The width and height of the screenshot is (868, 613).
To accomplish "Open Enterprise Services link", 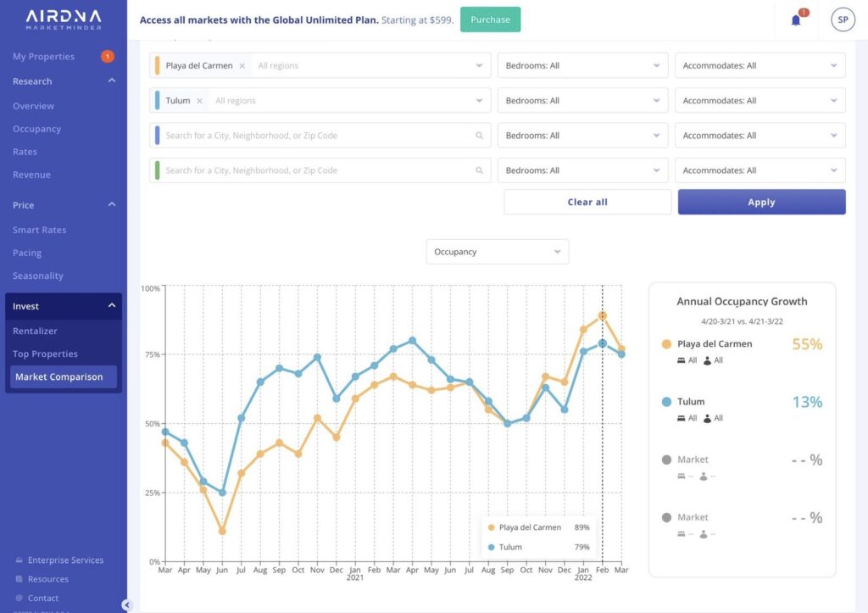I will (x=66, y=560).
